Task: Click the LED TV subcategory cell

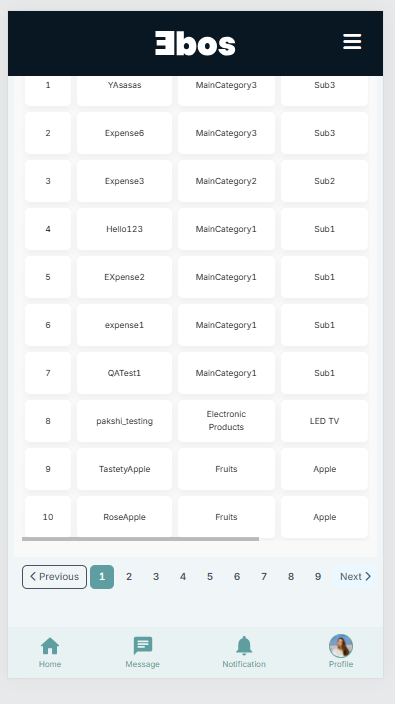Action: click(x=325, y=421)
